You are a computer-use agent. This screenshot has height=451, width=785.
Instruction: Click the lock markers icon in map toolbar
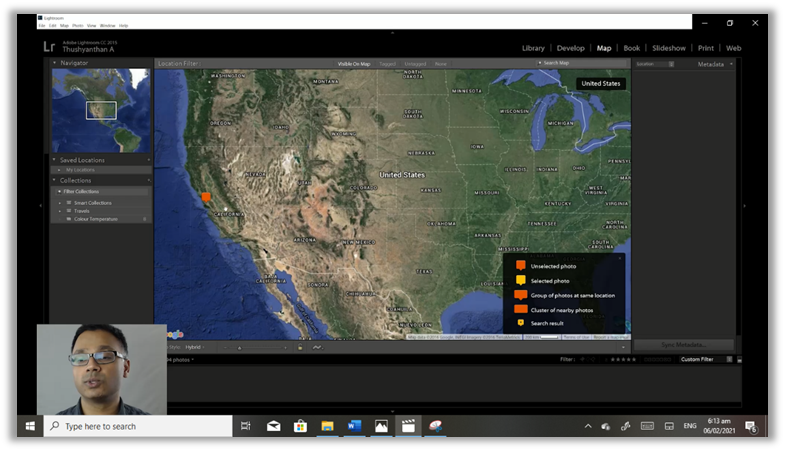pyautogui.click(x=300, y=347)
